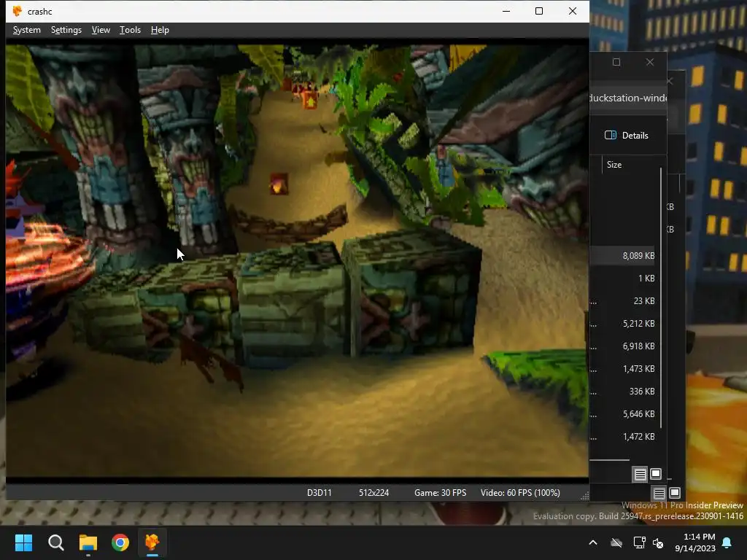Click the Game: 30 FPS status entry

[440, 493]
